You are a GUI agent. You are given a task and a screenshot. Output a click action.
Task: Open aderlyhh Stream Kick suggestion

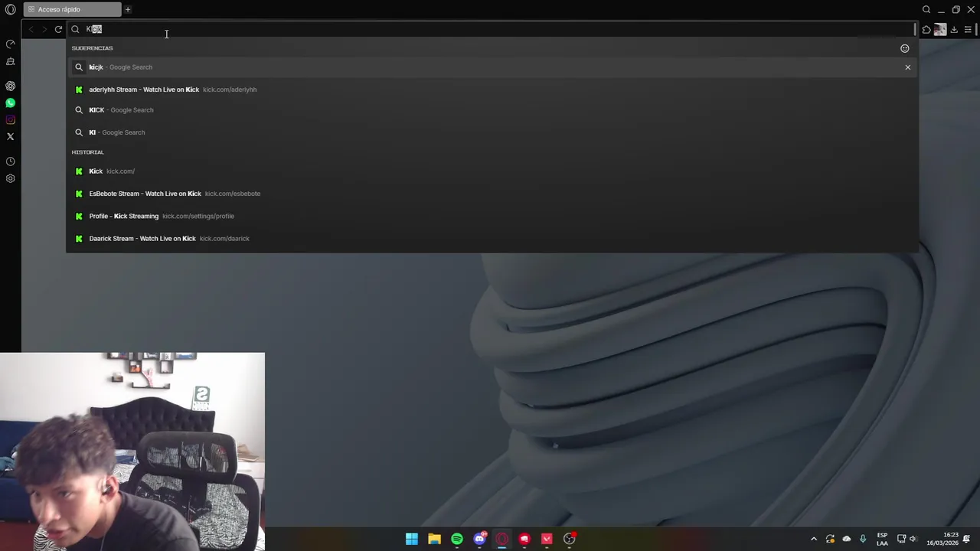tap(492, 90)
